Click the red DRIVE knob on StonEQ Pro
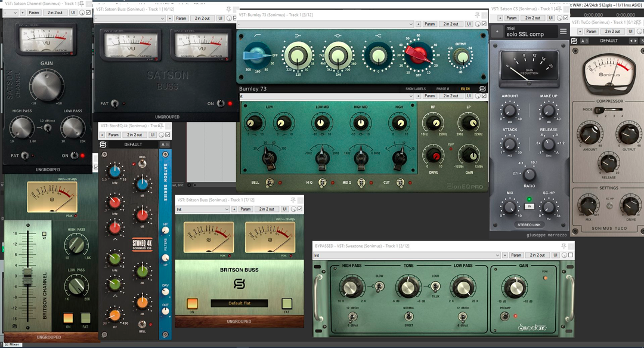This screenshot has width=644, height=348. (x=435, y=156)
